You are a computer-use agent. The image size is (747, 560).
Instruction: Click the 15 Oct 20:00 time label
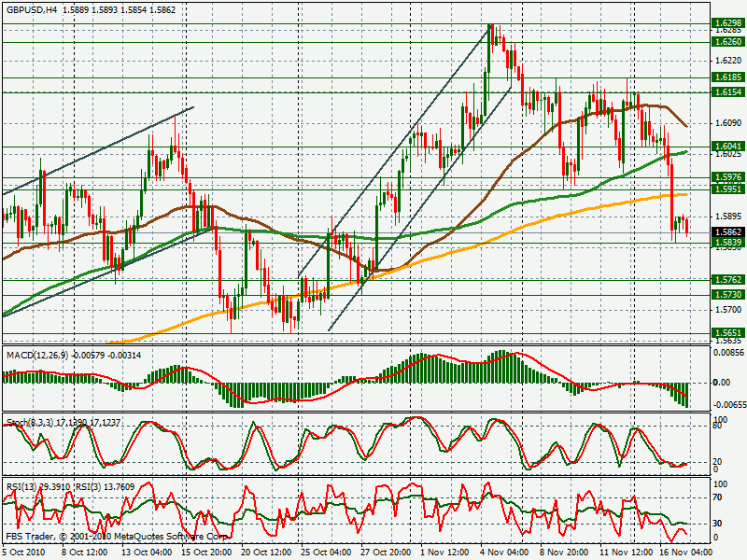(206, 553)
